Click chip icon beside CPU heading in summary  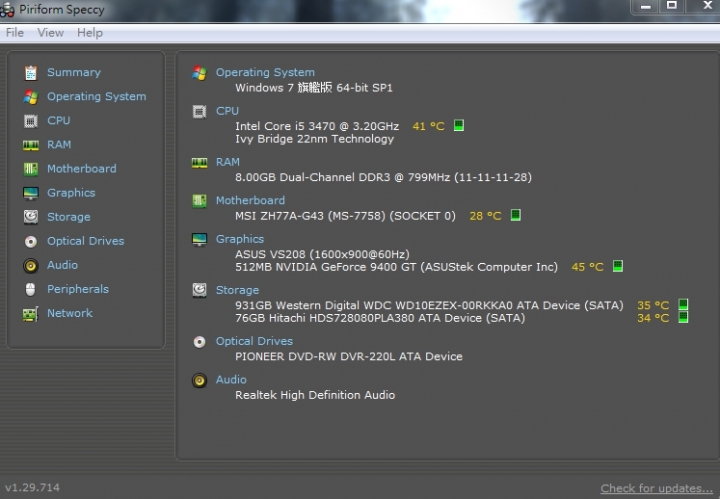click(199, 111)
